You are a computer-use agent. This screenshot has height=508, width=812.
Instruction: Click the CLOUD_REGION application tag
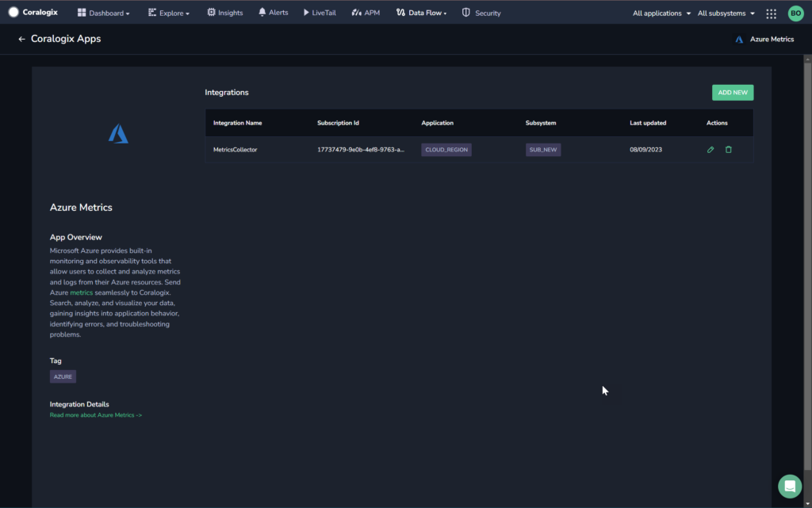click(x=446, y=150)
